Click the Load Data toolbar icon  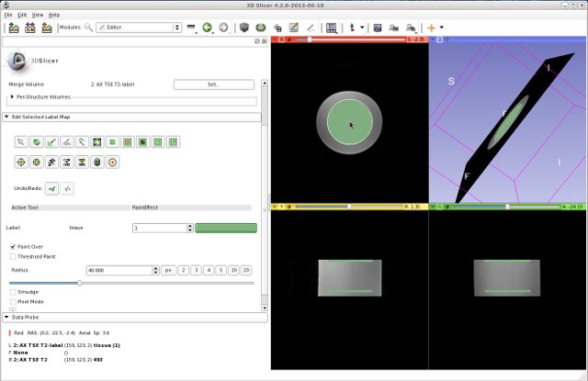(11, 28)
